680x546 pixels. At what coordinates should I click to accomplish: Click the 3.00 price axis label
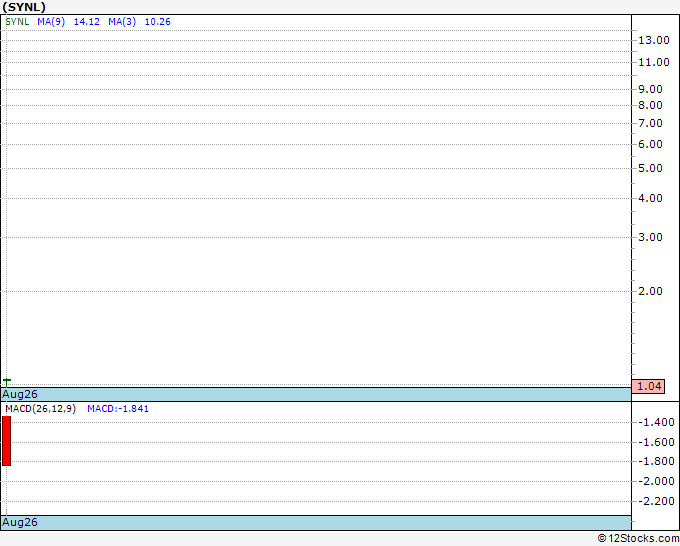(x=651, y=237)
